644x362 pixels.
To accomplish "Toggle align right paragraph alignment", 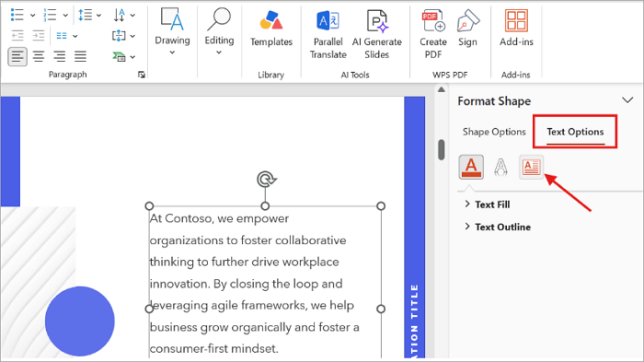I will (x=60, y=56).
